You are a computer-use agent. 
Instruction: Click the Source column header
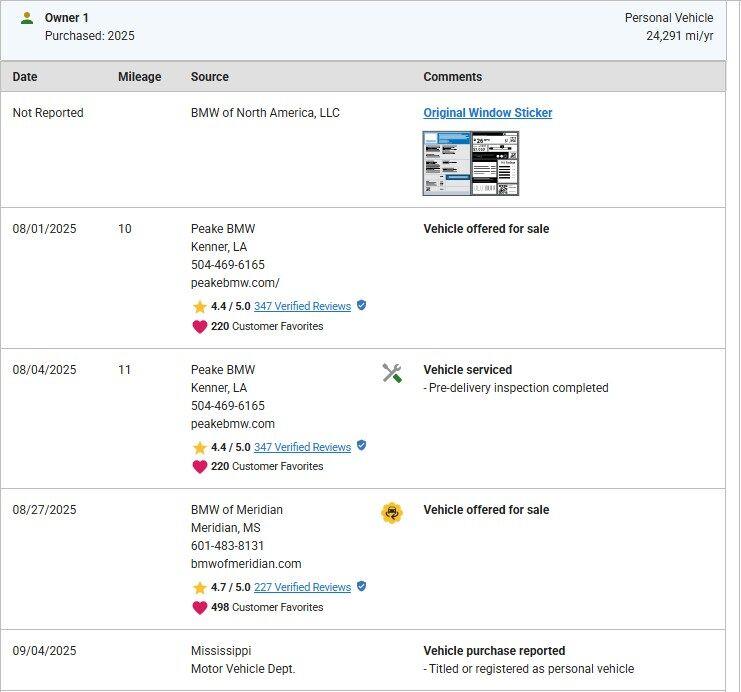[x=210, y=77]
